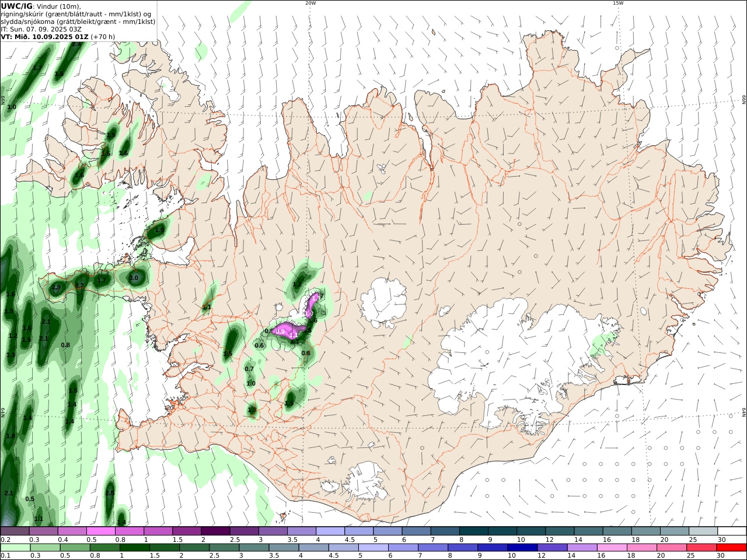The width and height of the screenshot is (747, 560).
Task: Click the 2.5 value off the south-west coast
Action: click(x=109, y=493)
